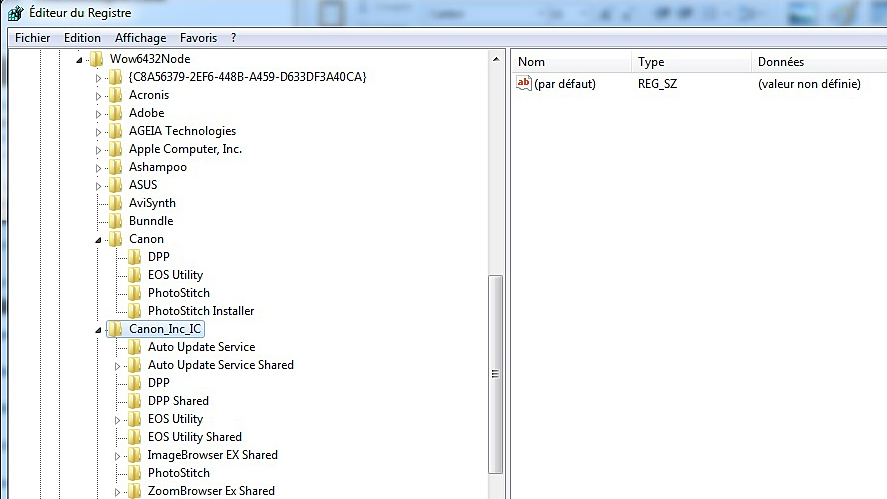Click the Adobe folder icon
The image size is (887, 499).
click(115, 113)
